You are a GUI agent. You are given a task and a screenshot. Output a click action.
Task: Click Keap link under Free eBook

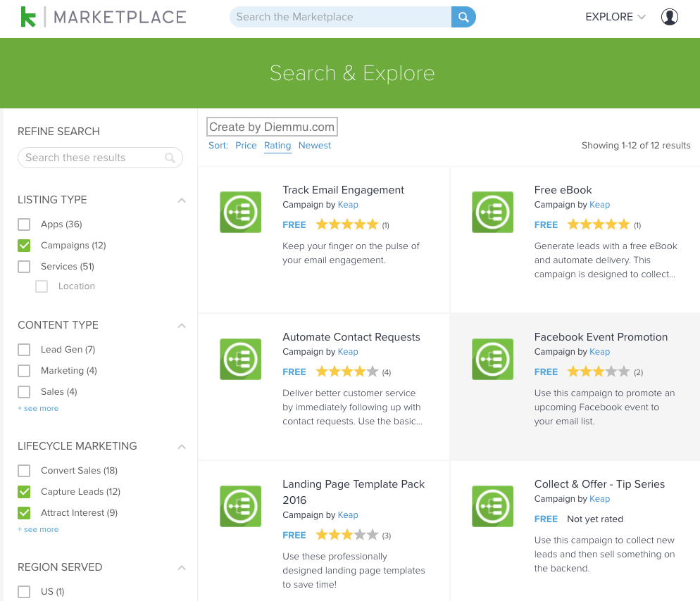pos(599,205)
